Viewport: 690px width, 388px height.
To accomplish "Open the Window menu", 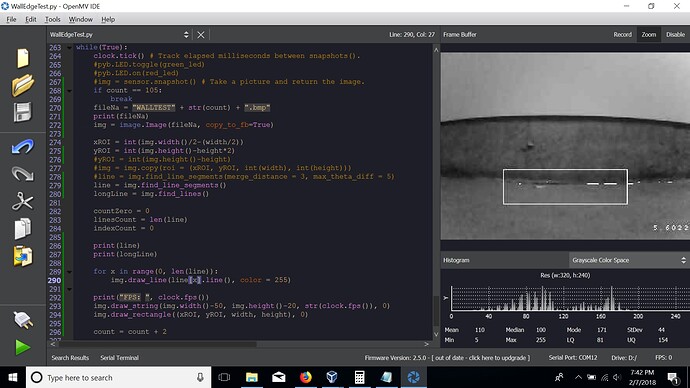I will click(x=81, y=19).
